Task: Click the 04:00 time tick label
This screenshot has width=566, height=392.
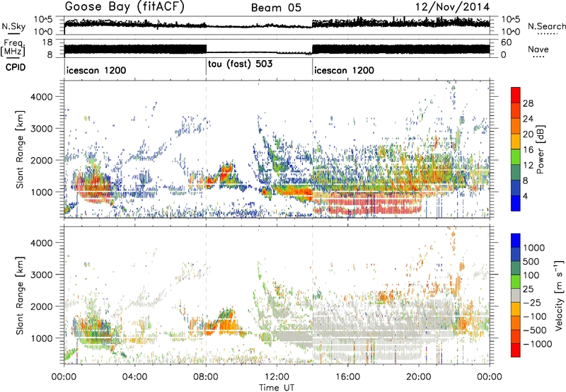Action: (x=134, y=377)
